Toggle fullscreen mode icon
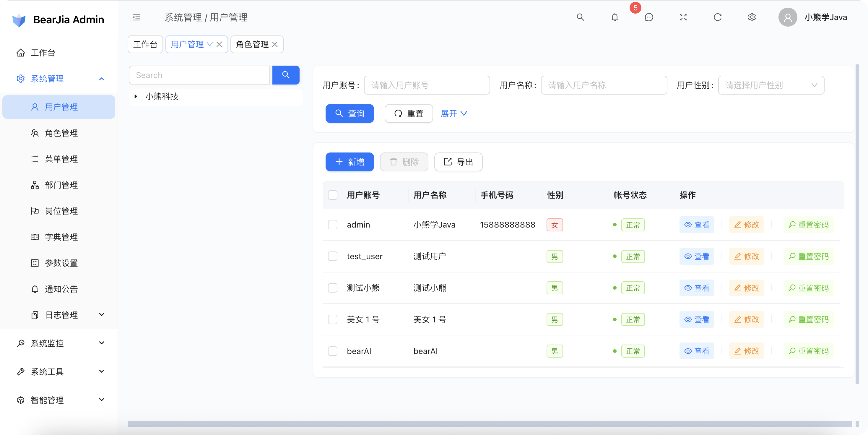The width and height of the screenshot is (868, 435). pyautogui.click(x=683, y=17)
